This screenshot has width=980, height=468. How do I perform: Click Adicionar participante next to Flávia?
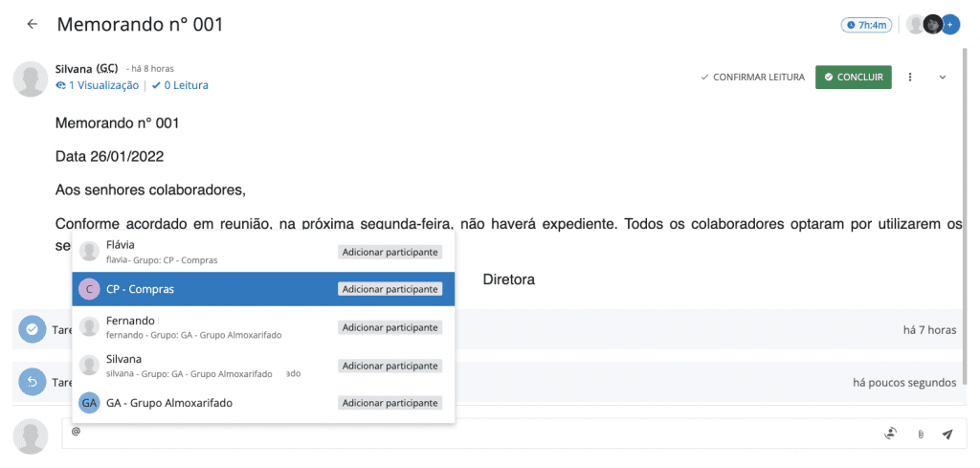pyautogui.click(x=390, y=252)
